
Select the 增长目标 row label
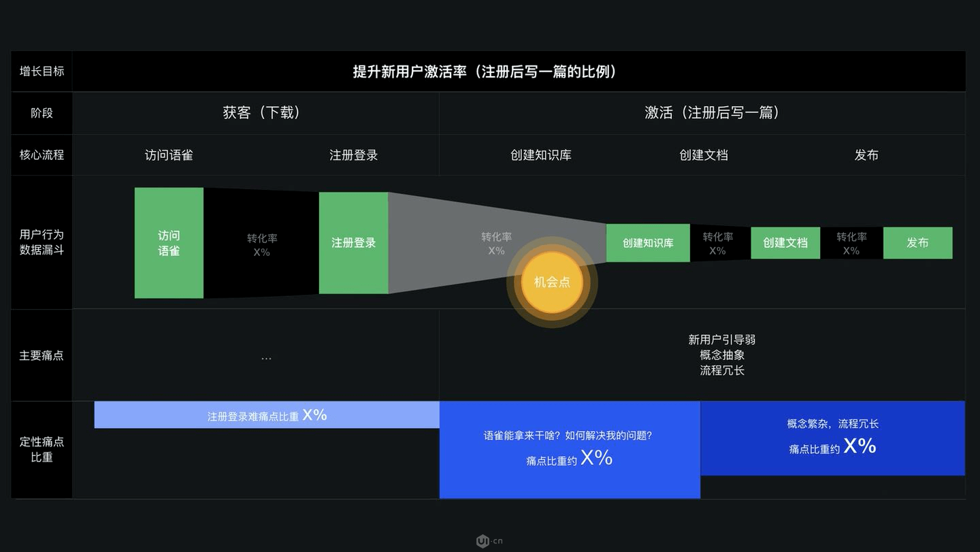[x=42, y=71]
